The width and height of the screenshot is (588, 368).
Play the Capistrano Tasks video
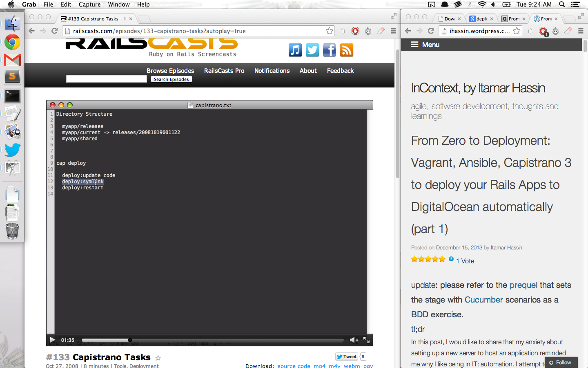(52, 340)
